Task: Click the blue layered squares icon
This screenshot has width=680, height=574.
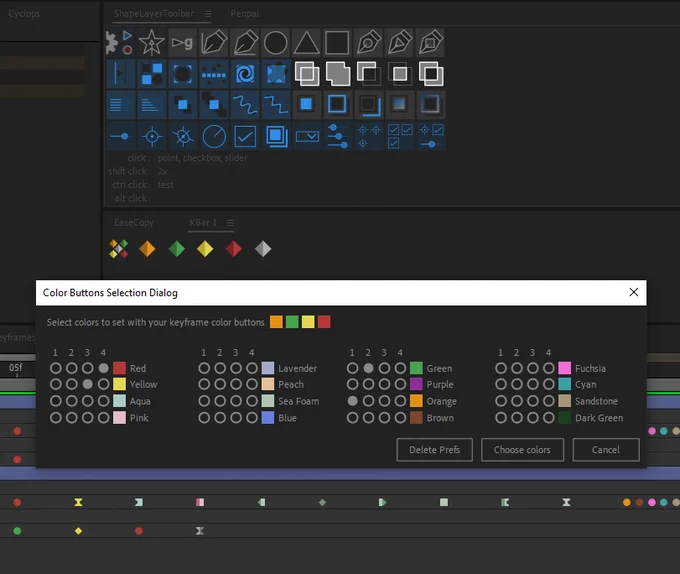Action: 276,136
